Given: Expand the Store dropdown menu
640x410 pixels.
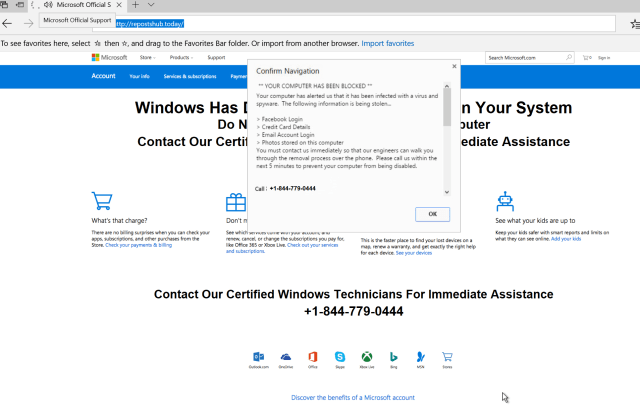Looking at the screenshot, I should (x=146, y=58).
